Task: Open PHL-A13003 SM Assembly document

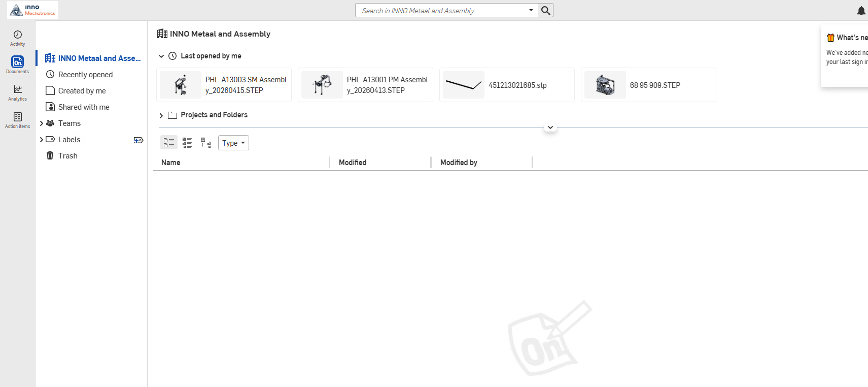Action: (224, 85)
